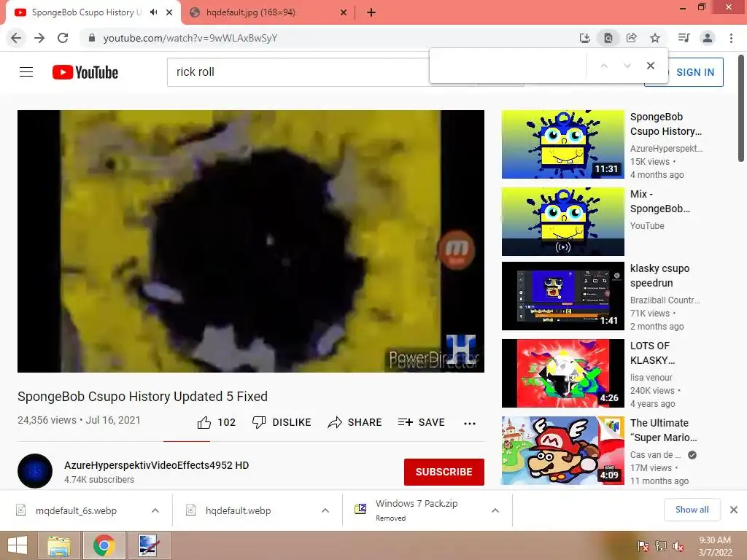Expand options for Windows 7 Pack.zip download
This screenshot has height=560, width=747.
[495, 510]
